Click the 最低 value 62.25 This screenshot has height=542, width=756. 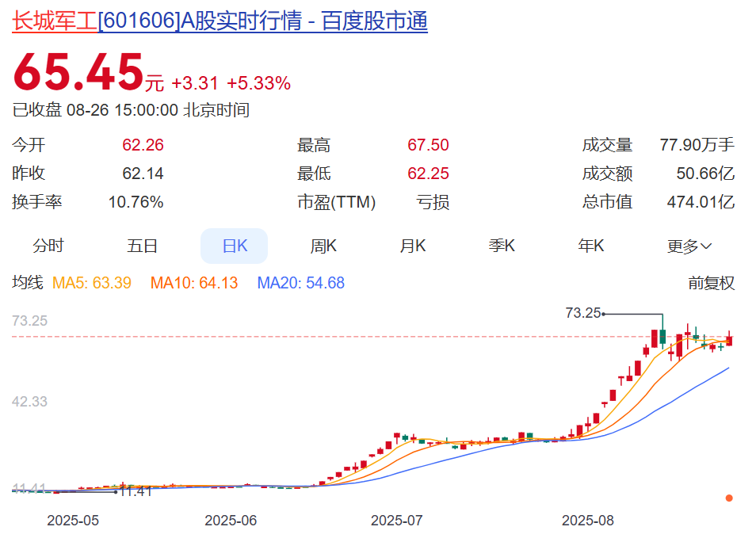coord(428,173)
